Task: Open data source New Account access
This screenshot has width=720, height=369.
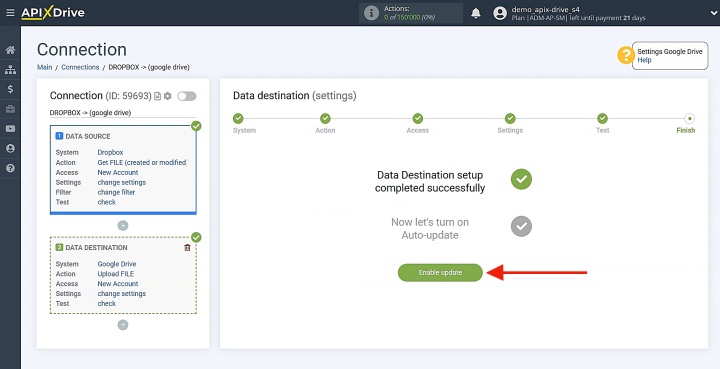Action: coord(118,173)
